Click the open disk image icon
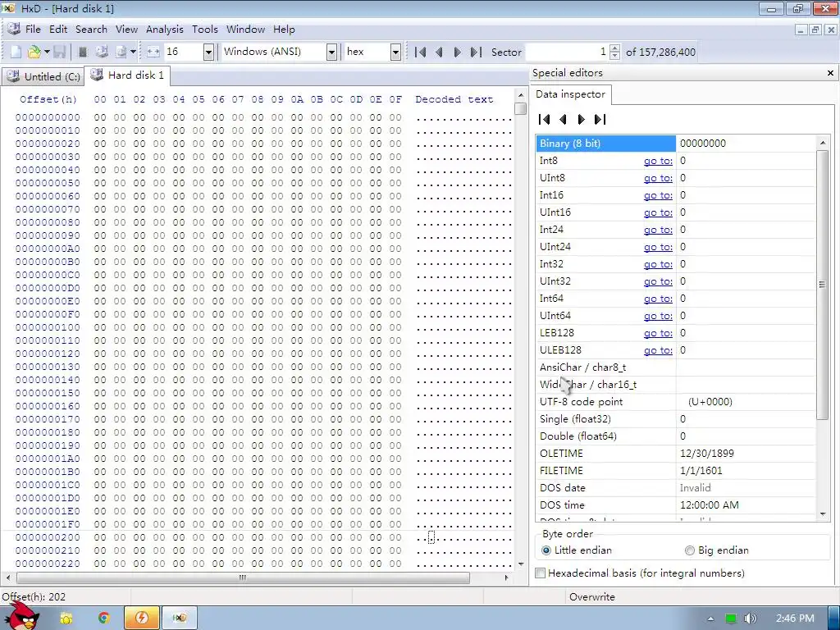Screen dimensions: 840x630 (121, 52)
